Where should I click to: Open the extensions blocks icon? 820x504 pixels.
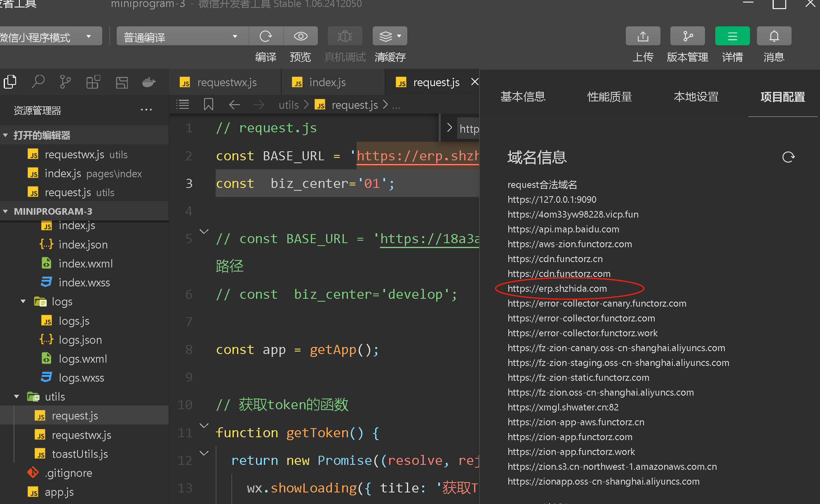(93, 82)
